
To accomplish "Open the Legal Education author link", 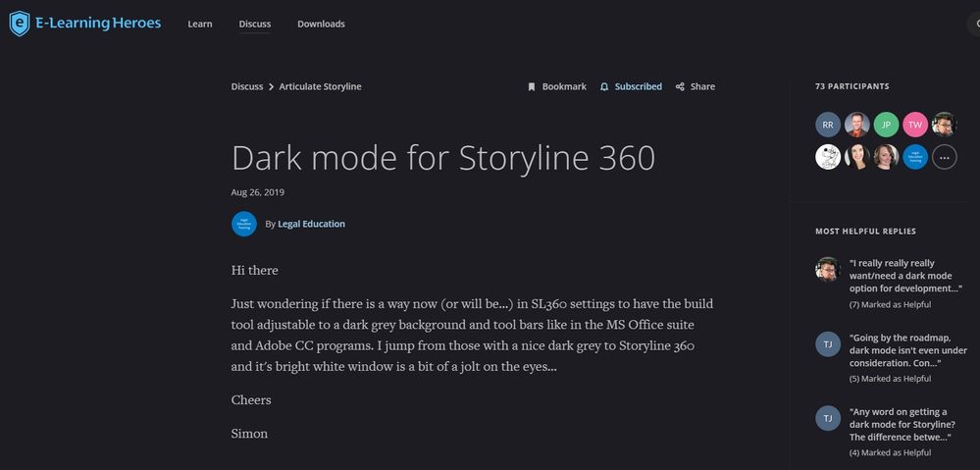I will [x=311, y=224].
